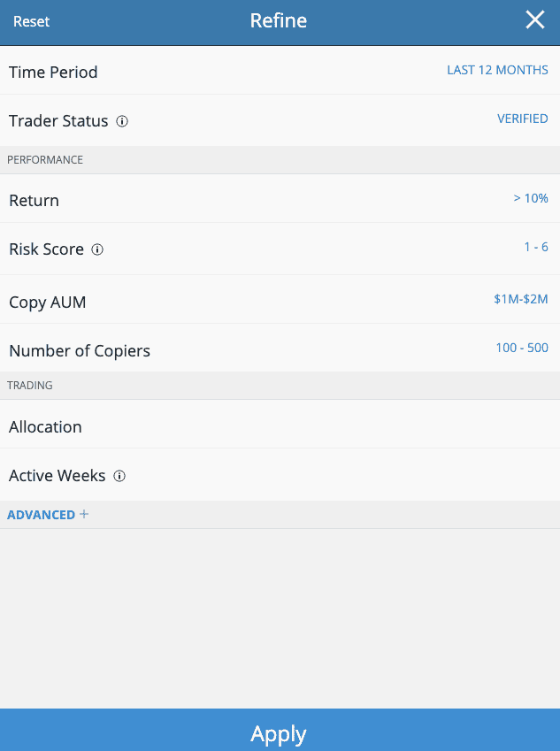This screenshot has height=751, width=560.
Task: Click the Apply button
Action: point(280,730)
